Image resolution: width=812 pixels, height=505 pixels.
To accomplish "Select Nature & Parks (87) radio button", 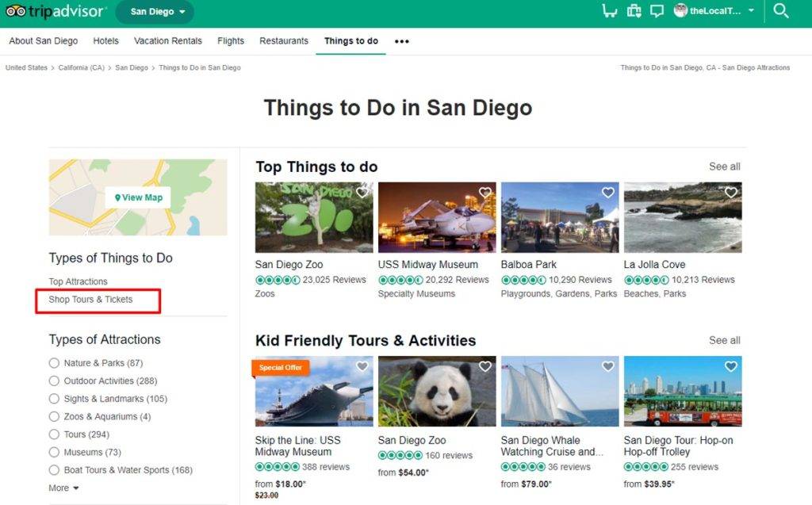I will [x=54, y=363].
